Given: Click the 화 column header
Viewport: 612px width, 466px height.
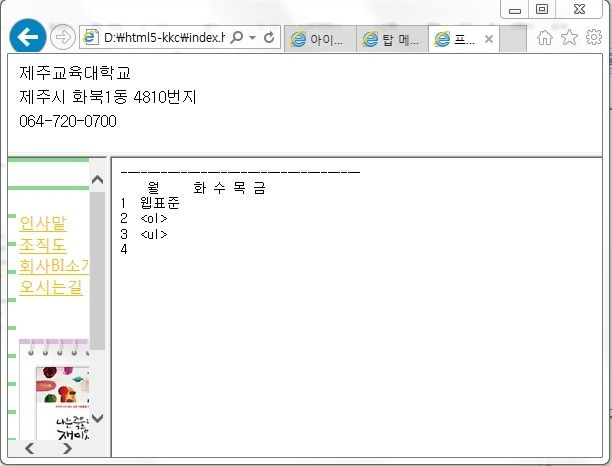Looking at the screenshot, I should 199,188.
